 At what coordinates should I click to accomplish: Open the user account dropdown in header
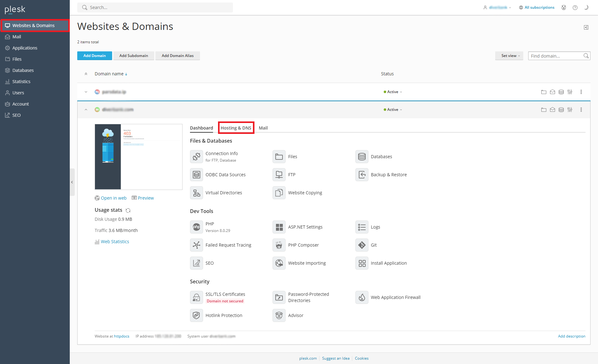tap(497, 7)
